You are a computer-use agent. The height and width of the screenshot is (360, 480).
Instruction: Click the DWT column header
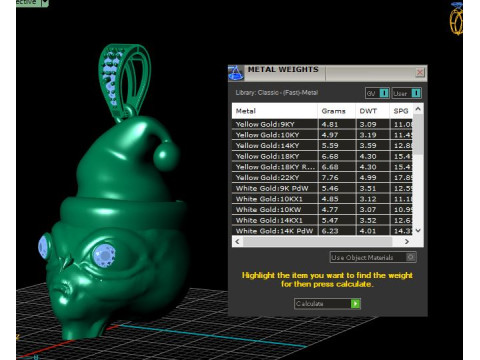[372, 111]
